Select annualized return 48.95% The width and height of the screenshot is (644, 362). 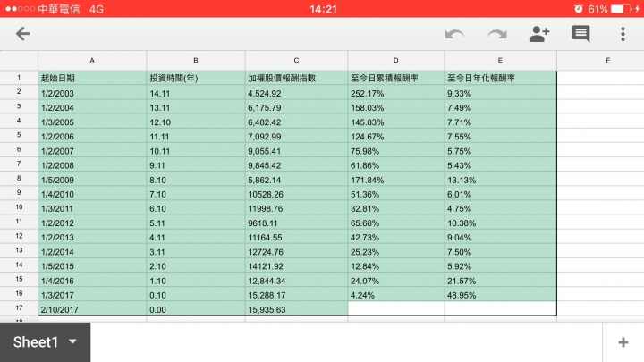coord(501,294)
